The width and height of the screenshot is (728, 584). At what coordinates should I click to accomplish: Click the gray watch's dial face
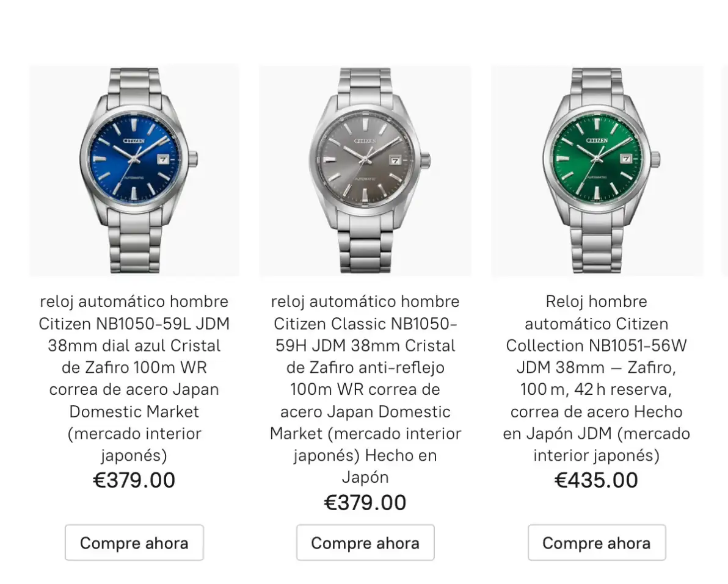coord(365,159)
